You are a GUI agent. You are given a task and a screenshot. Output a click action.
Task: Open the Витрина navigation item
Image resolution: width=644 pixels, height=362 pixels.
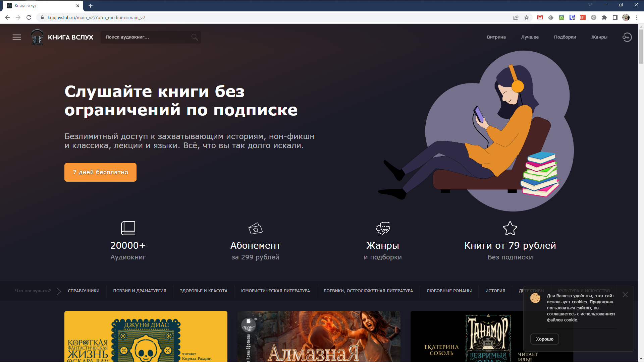click(x=496, y=37)
